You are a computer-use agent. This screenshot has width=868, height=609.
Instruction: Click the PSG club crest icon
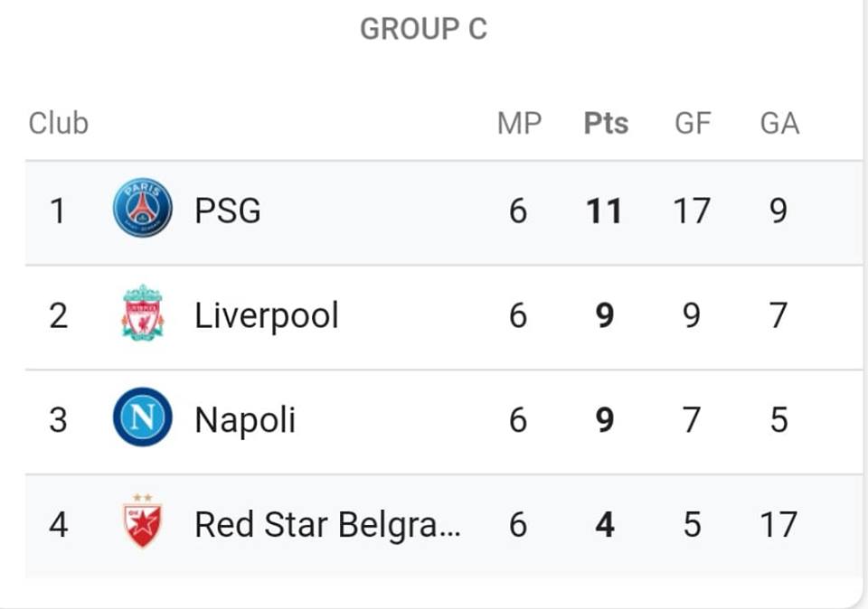pos(142,208)
